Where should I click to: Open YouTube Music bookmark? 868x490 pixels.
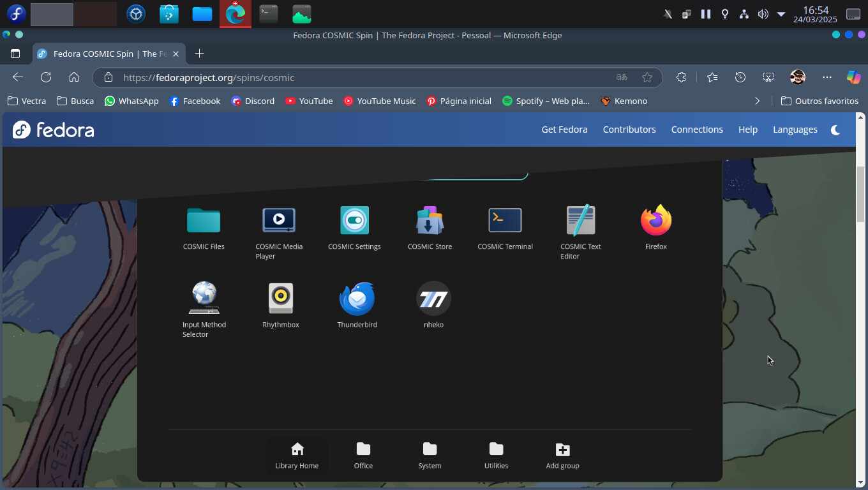pos(380,101)
